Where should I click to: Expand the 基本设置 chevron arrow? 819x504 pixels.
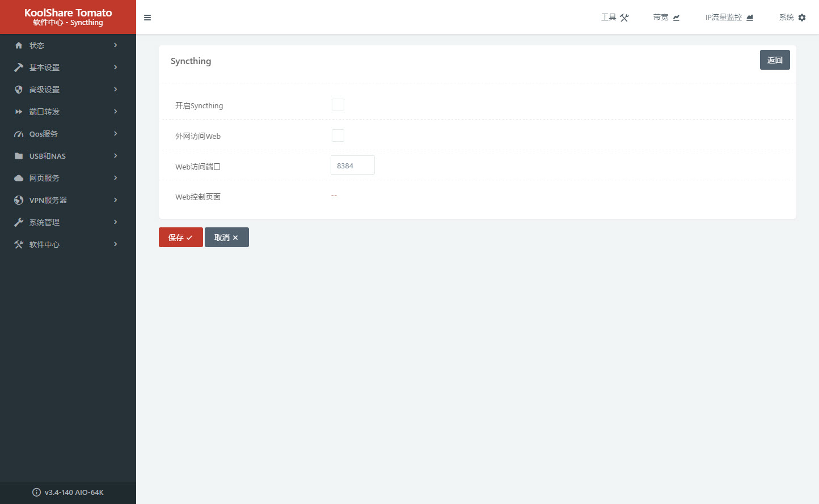pos(116,67)
